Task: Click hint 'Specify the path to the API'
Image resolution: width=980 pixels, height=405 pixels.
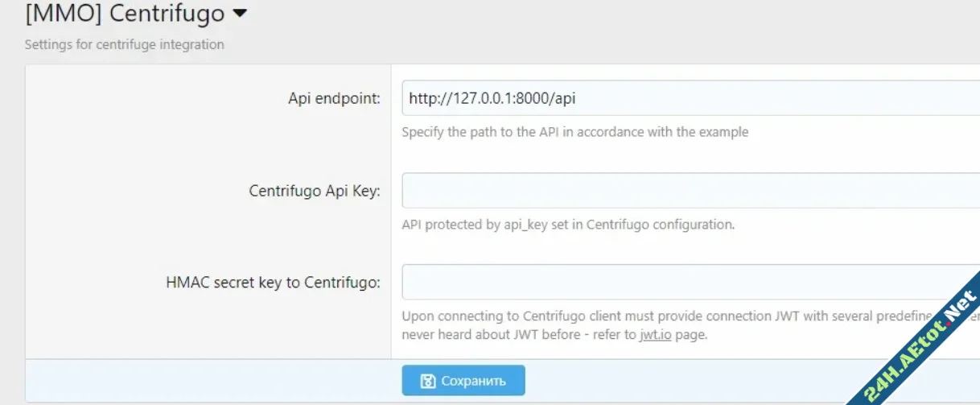Action: (574, 132)
